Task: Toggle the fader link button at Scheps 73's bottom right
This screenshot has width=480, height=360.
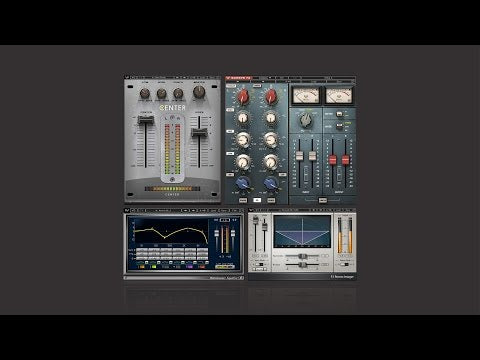Action: [322, 200]
